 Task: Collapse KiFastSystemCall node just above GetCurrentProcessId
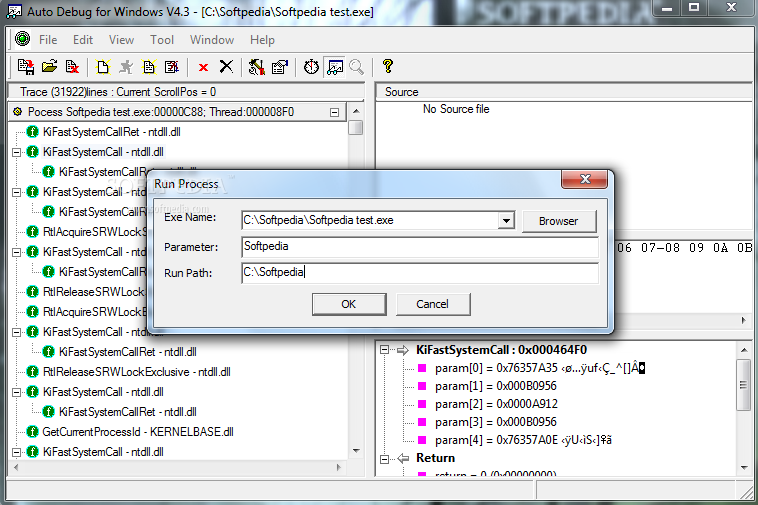(16, 392)
